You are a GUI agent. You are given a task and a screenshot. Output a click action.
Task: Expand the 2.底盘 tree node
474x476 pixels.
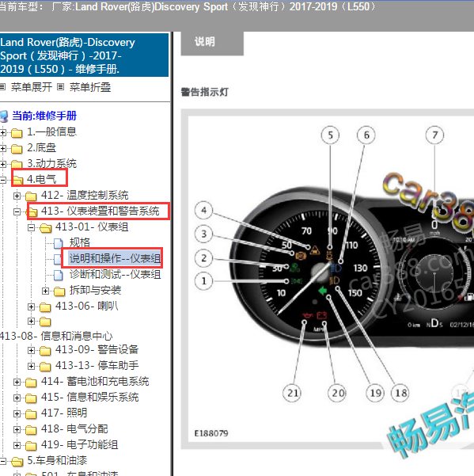(x=3, y=148)
